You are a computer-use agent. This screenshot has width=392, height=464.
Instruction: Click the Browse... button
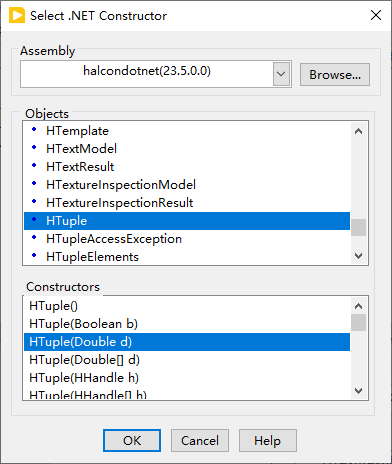[335, 75]
